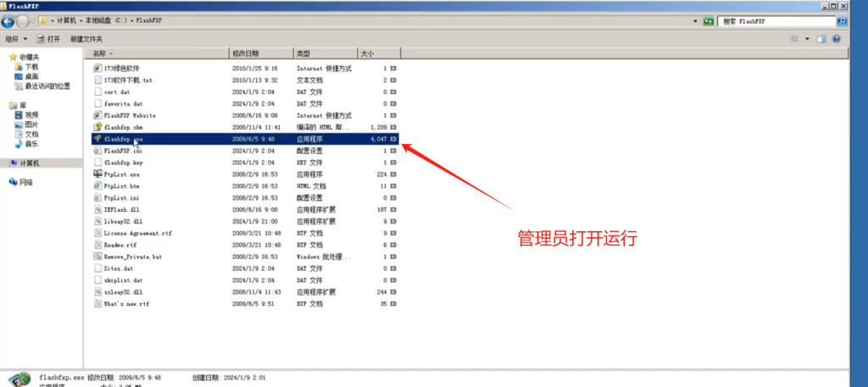Select 最近访问的位置 in navigation pane
The height and width of the screenshot is (387, 868).
pos(47,86)
